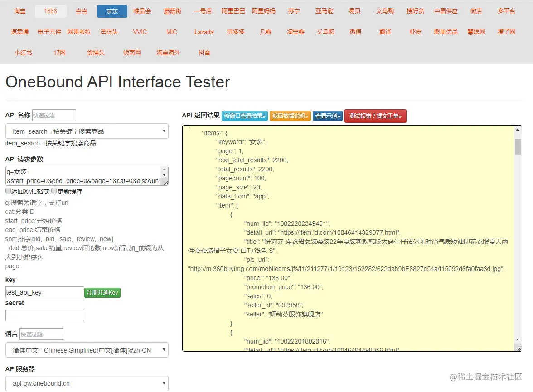Click red 测试报错?提交工单 button
533x392 pixels.
coord(375,116)
